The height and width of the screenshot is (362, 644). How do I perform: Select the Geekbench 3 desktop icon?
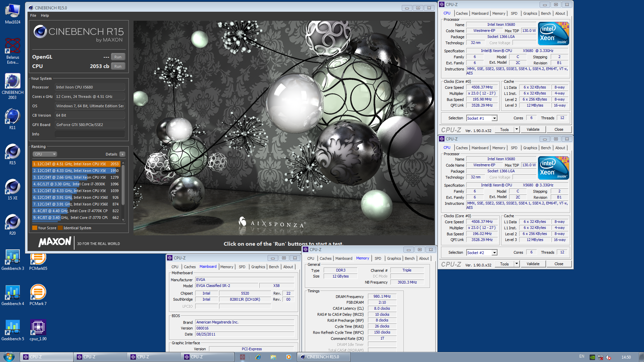coord(12,260)
